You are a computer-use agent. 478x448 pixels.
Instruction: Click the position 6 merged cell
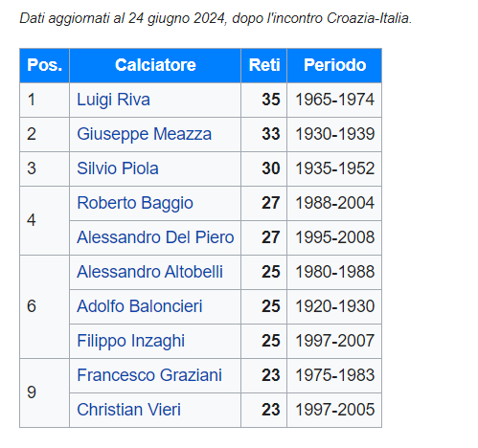[44, 306]
